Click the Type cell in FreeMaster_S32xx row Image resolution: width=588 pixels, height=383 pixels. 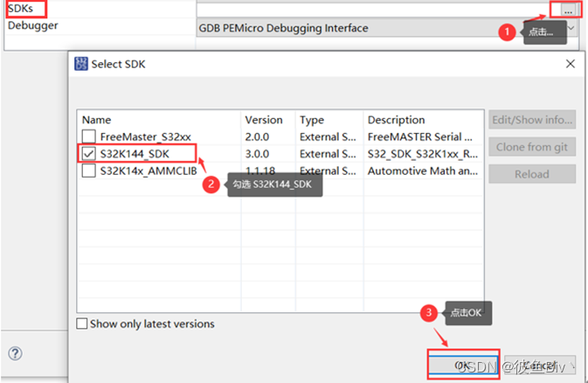click(x=328, y=137)
